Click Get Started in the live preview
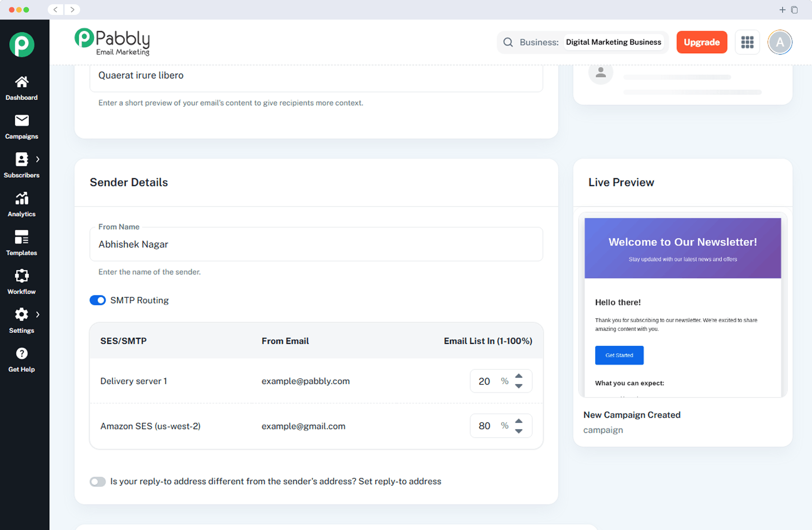 click(x=619, y=355)
